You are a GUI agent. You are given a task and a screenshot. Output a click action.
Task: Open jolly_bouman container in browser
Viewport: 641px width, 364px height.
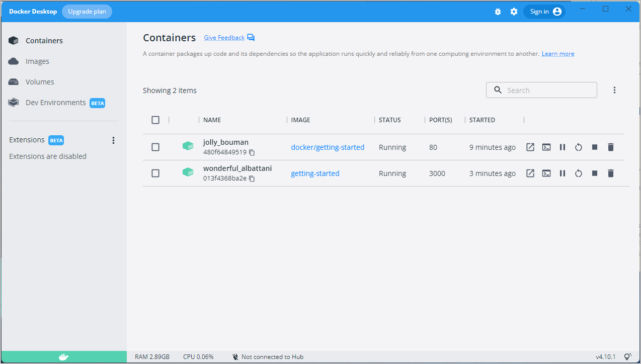pyautogui.click(x=530, y=147)
